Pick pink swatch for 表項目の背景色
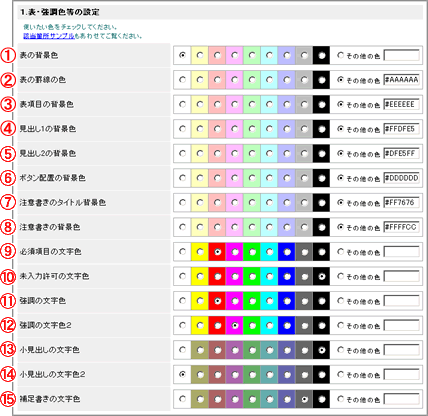 pos(217,104)
